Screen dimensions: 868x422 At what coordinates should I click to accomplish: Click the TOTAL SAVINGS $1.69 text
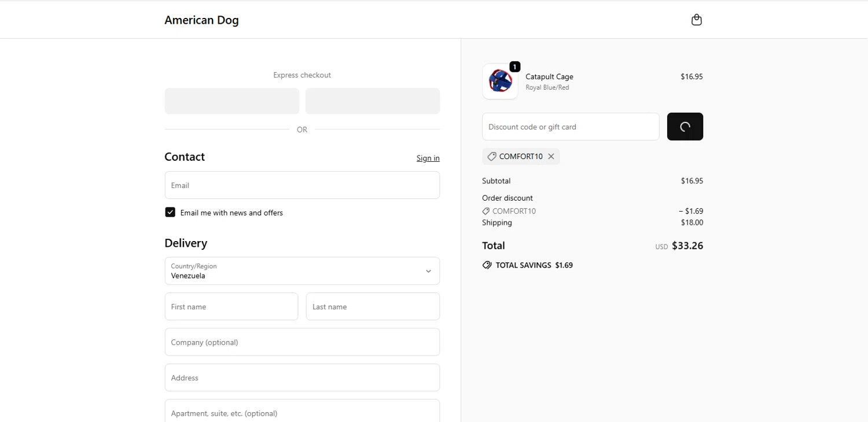tap(534, 265)
